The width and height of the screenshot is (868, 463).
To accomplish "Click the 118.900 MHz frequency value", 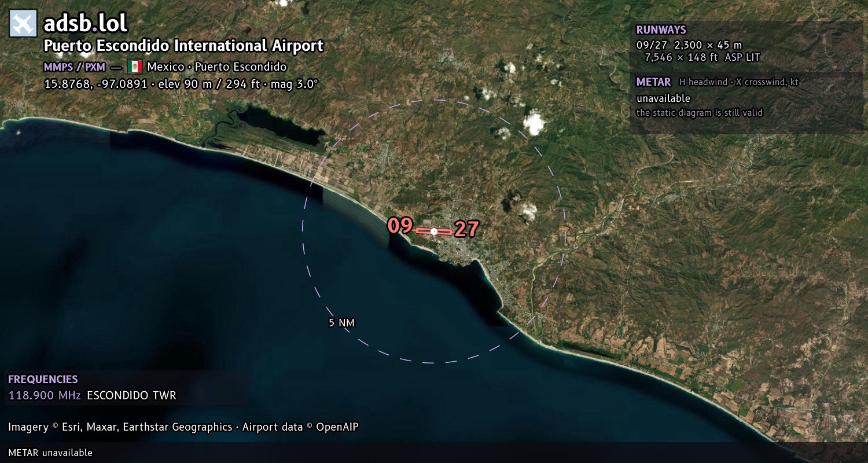I will [x=45, y=396].
